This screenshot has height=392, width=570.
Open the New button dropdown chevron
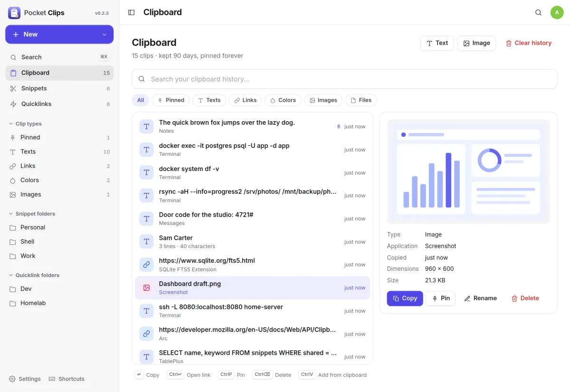coord(104,34)
